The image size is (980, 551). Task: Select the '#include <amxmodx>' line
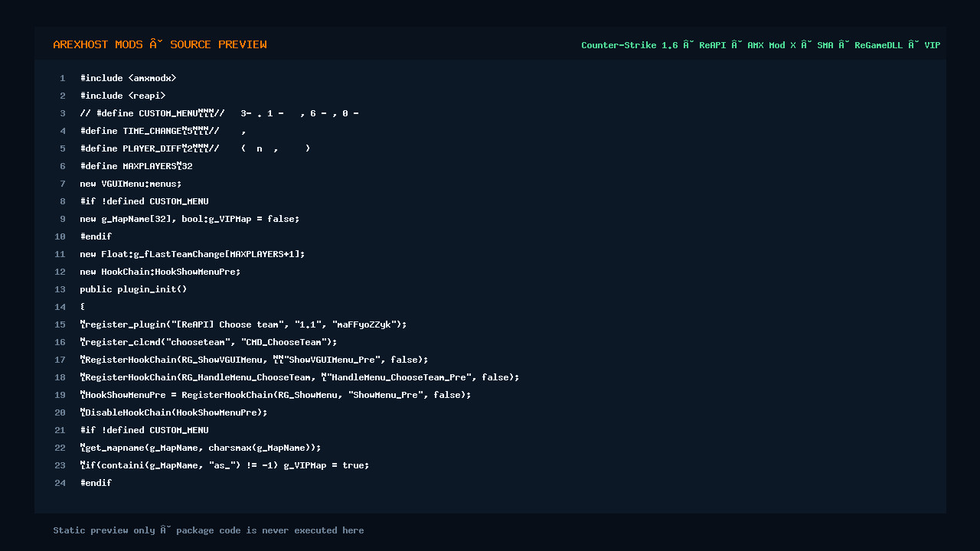(x=128, y=78)
